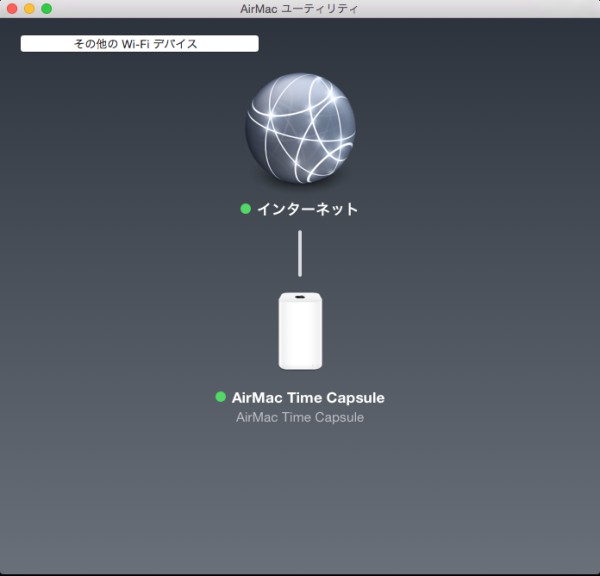Click the bold AirMac Time Capsule name
This screenshot has height=576, width=600.
coord(308,398)
